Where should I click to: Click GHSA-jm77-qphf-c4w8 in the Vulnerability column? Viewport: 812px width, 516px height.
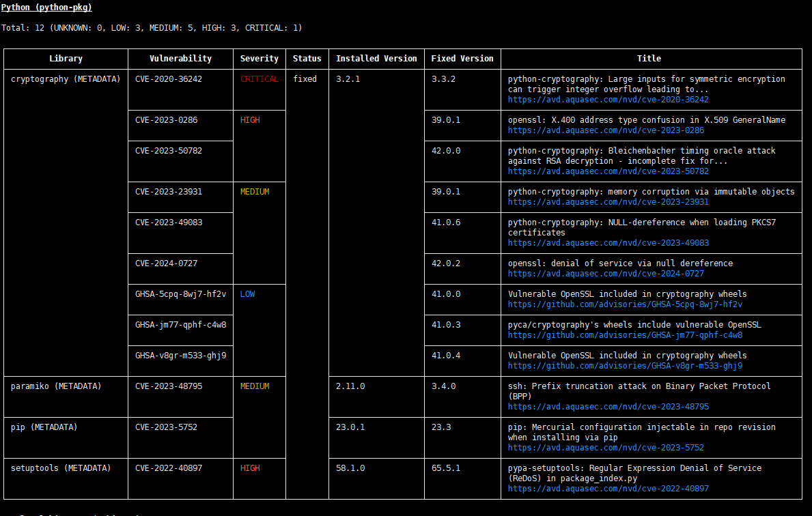click(181, 324)
